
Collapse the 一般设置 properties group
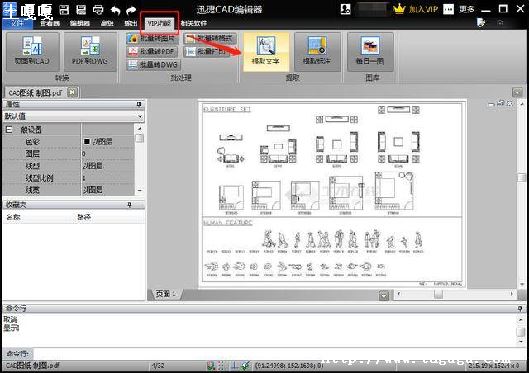pyautogui.click(x=9, y=130)
